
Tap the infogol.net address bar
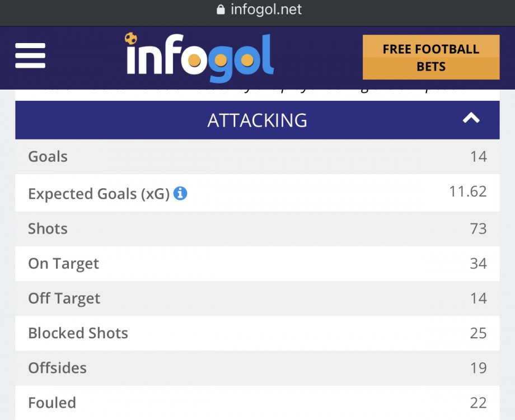click(266, 10)
